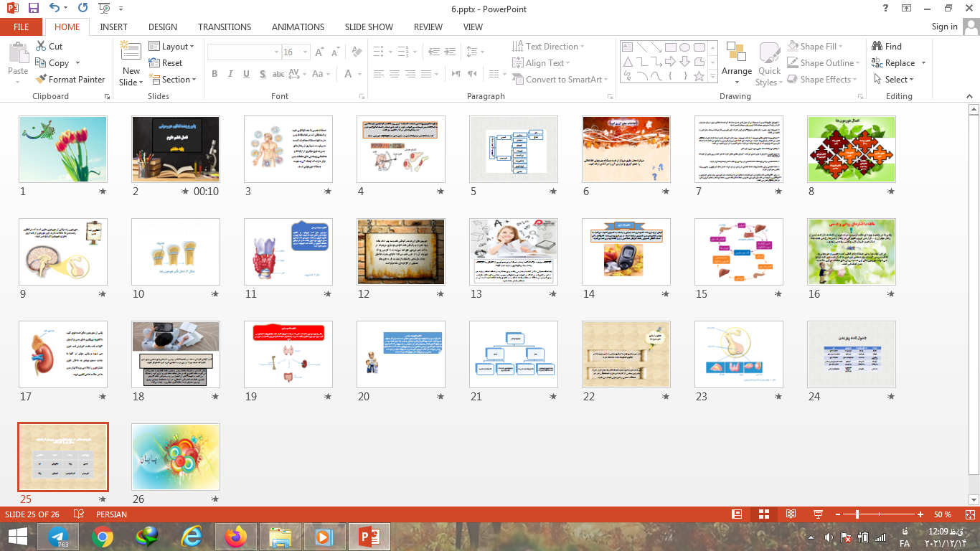The image size is (980, 551).
Task: Toggle Underline text formatting
Action: [x=246, y=74]
